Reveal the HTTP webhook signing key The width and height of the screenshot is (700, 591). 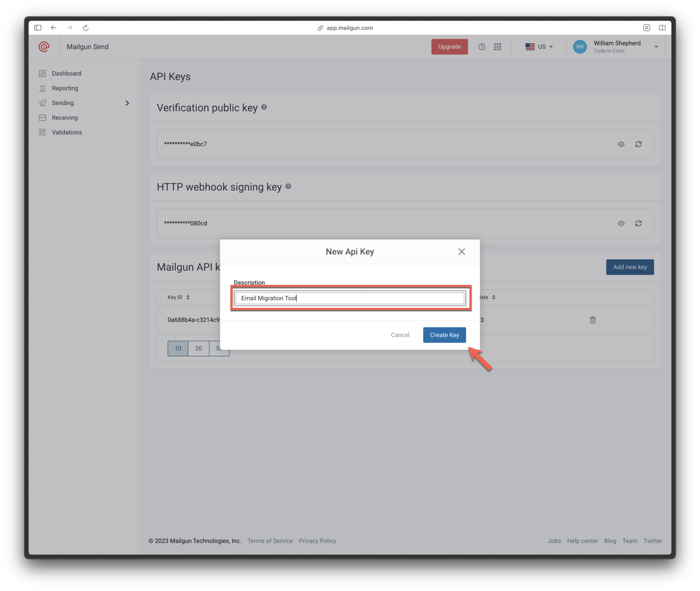pos(621,223)
